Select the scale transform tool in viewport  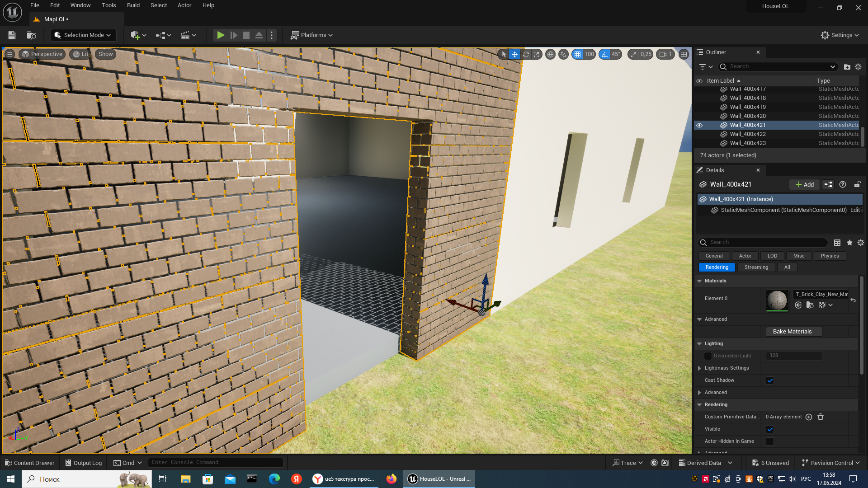537,54
